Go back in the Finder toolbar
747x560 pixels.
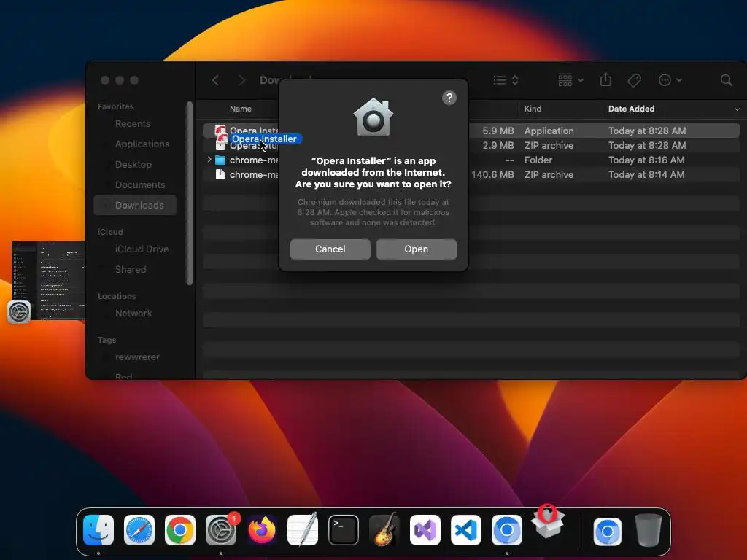point(215,80)
